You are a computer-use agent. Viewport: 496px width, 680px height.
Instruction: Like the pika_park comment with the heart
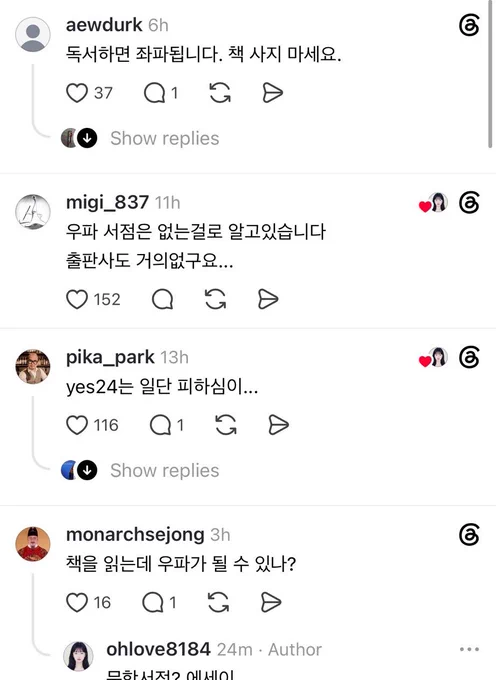pos(77,425)
